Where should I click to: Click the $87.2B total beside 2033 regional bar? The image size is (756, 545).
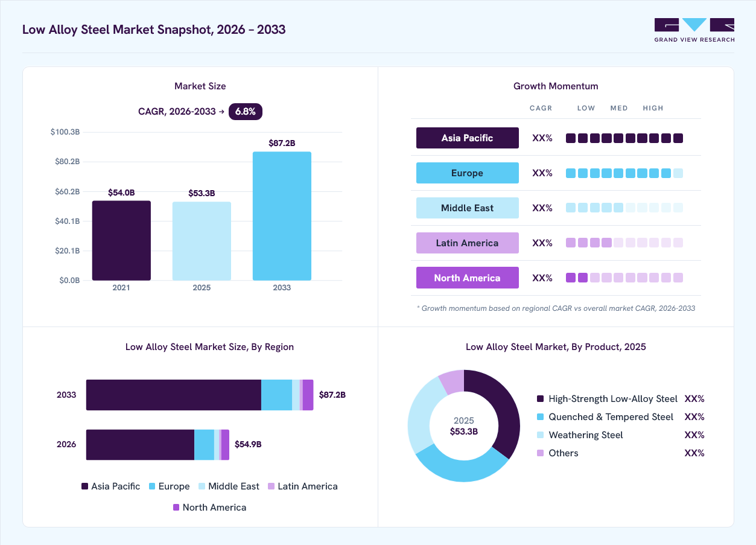tap(332, 395)
